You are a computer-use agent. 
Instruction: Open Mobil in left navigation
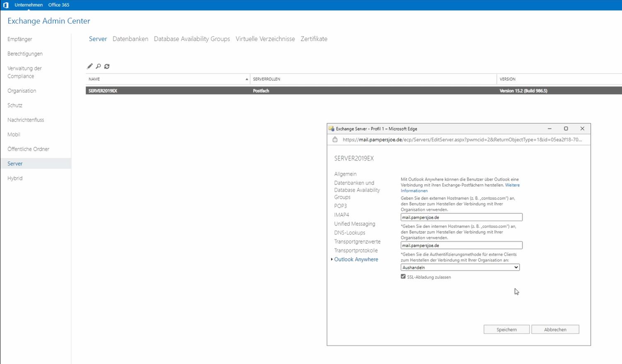14,135
